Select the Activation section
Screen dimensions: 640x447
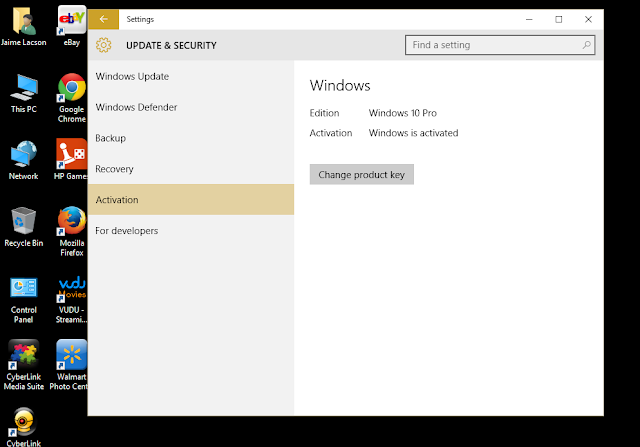point(191,200)
